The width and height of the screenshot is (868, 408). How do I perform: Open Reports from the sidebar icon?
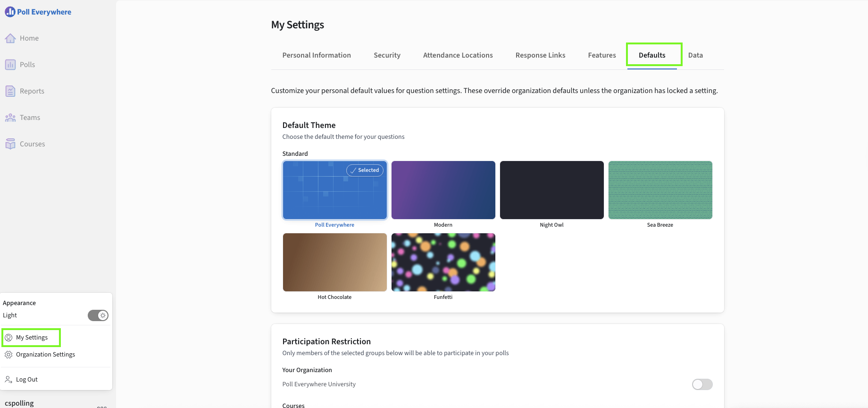tap(10, 91)
